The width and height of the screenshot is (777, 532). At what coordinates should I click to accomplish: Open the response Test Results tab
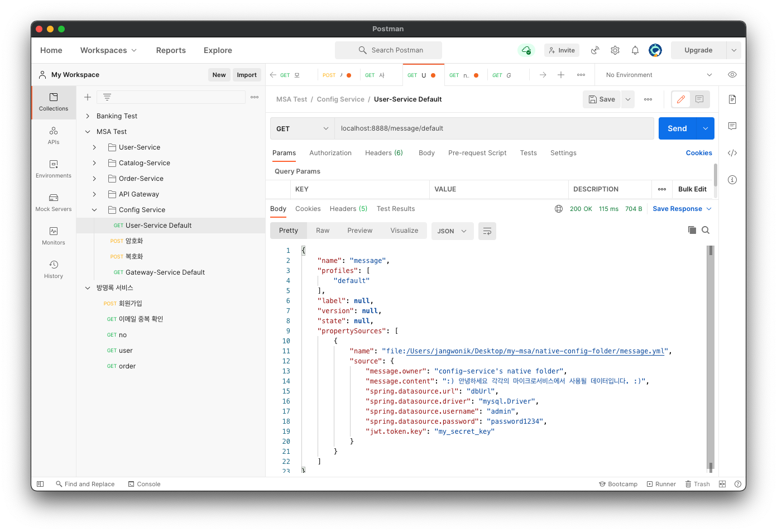[x=396, y=209]
